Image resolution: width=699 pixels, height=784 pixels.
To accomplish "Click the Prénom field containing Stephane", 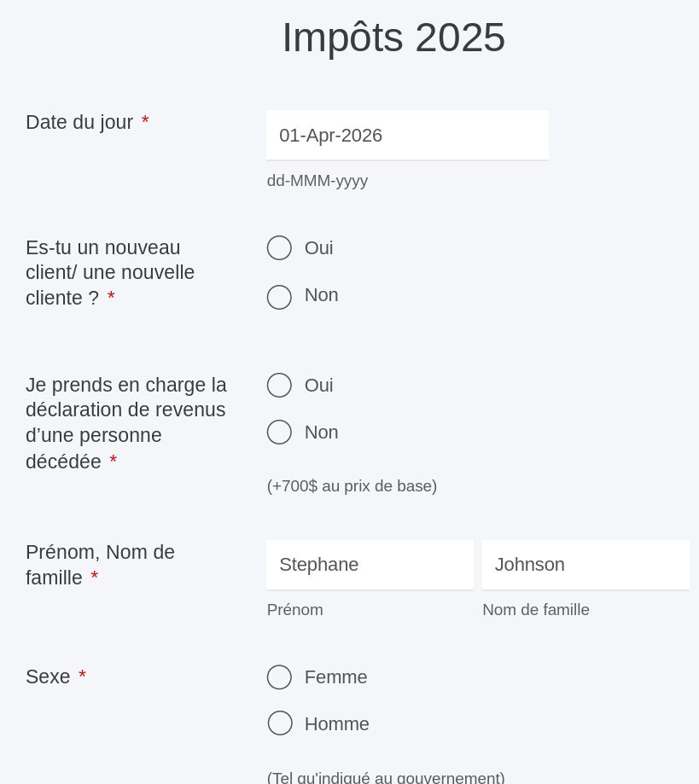I will pos(370,565).
